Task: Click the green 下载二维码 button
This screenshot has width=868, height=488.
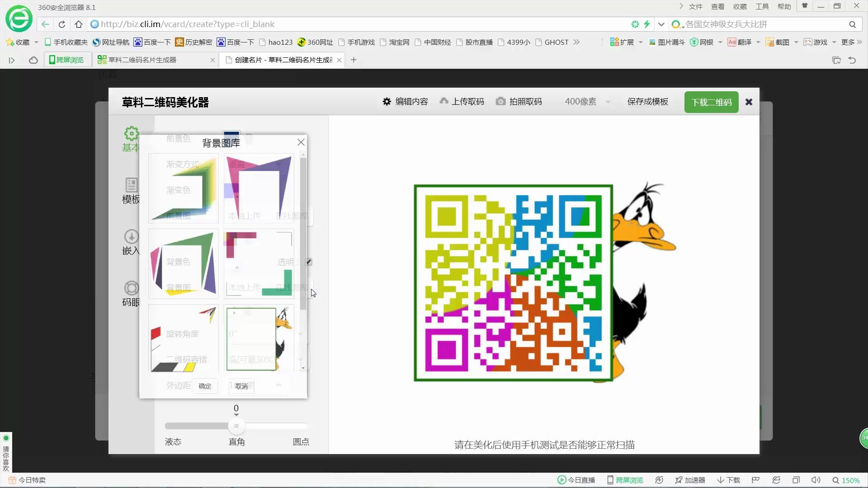Action: click(x=711, y=102)
